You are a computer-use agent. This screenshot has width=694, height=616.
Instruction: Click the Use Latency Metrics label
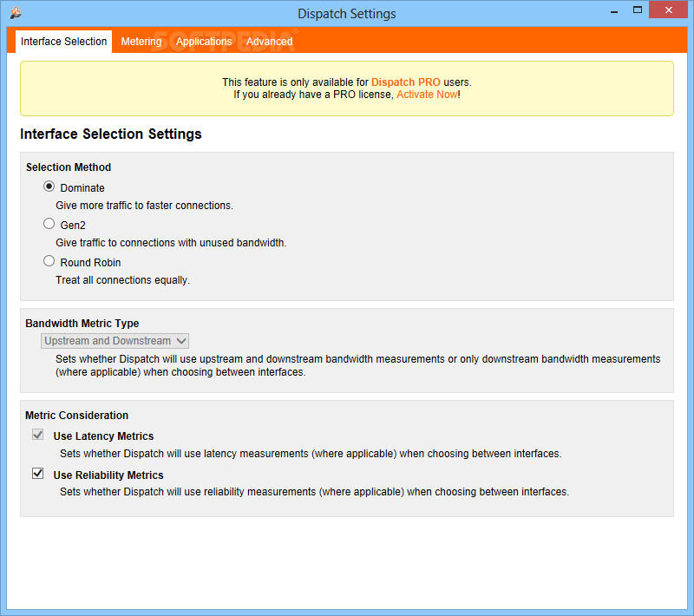pos(103,436)
